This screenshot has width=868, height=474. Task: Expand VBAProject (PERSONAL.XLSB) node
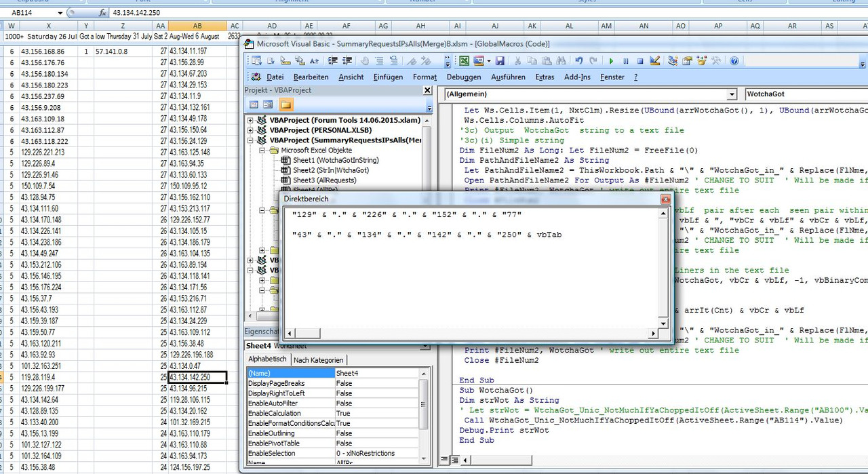250,130
